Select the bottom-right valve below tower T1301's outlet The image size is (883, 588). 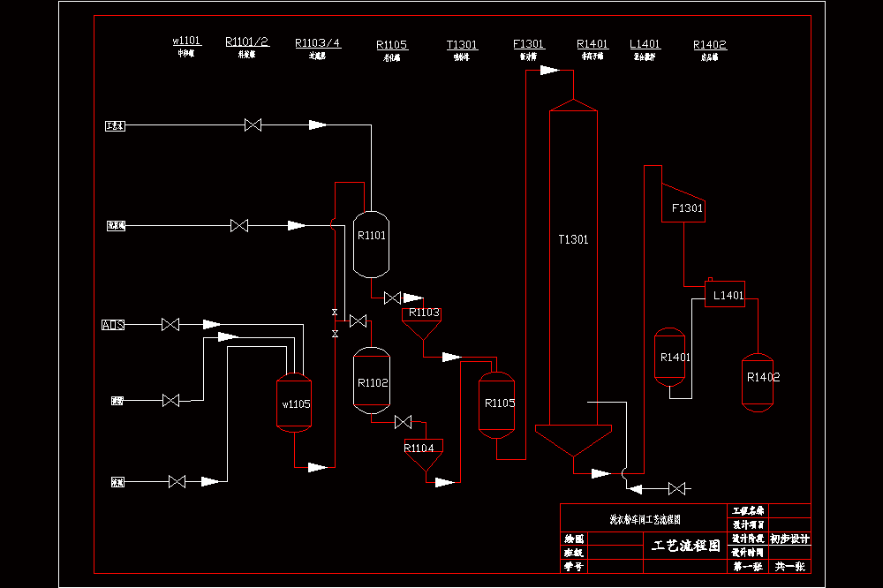[677, 489]
